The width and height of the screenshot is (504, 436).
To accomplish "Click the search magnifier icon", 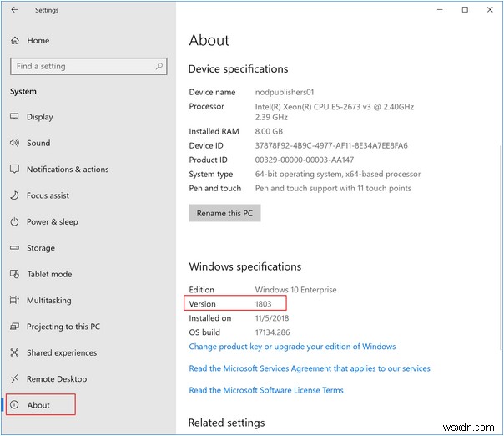I will click(x=159, y=66).
